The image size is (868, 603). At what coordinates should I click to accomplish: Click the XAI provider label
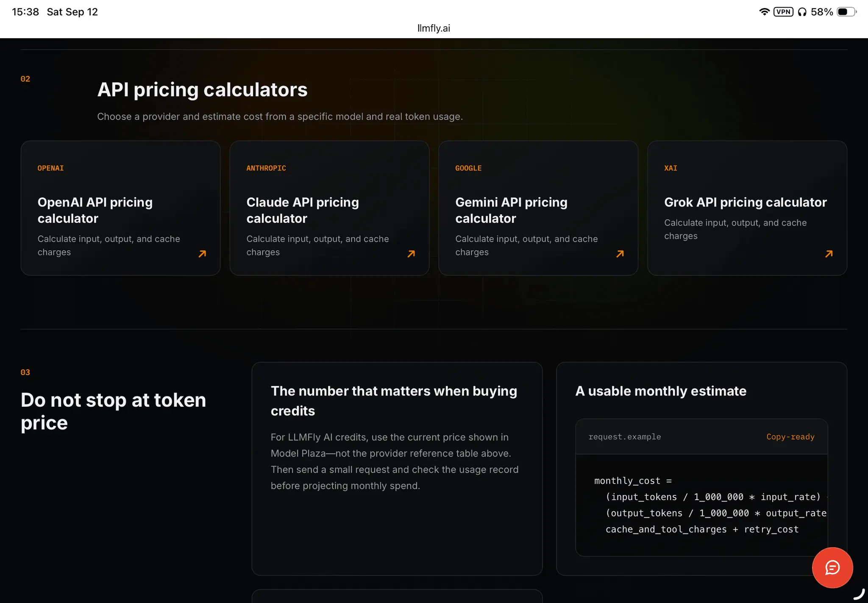[x=670, y=168]
